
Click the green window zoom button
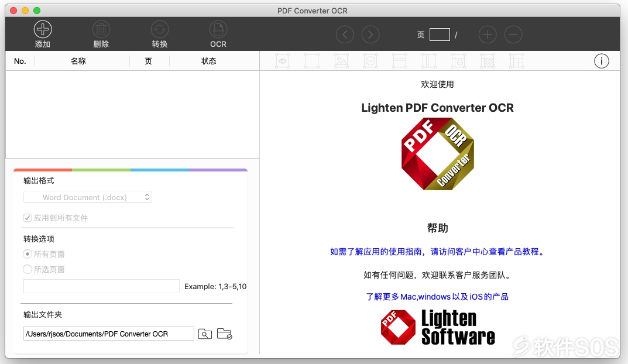pos(37,11)
